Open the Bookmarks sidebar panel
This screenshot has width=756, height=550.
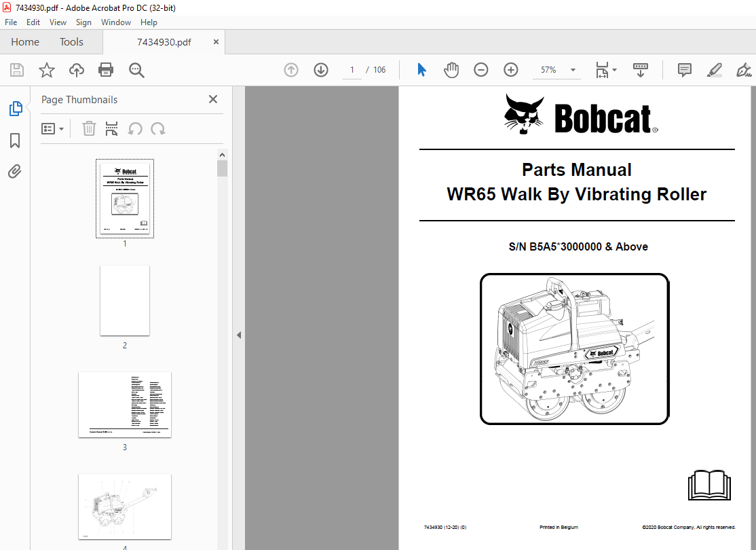(15, 141)
